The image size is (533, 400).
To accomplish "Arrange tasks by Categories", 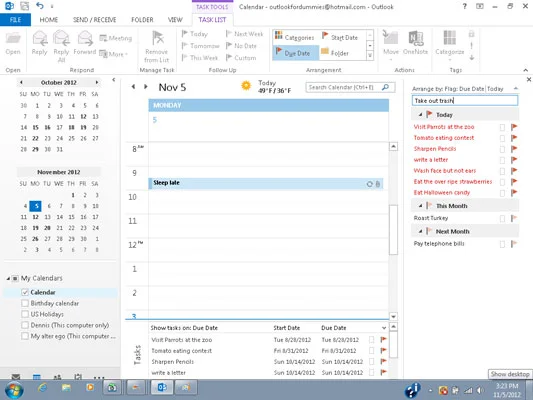I will [295, 37].
